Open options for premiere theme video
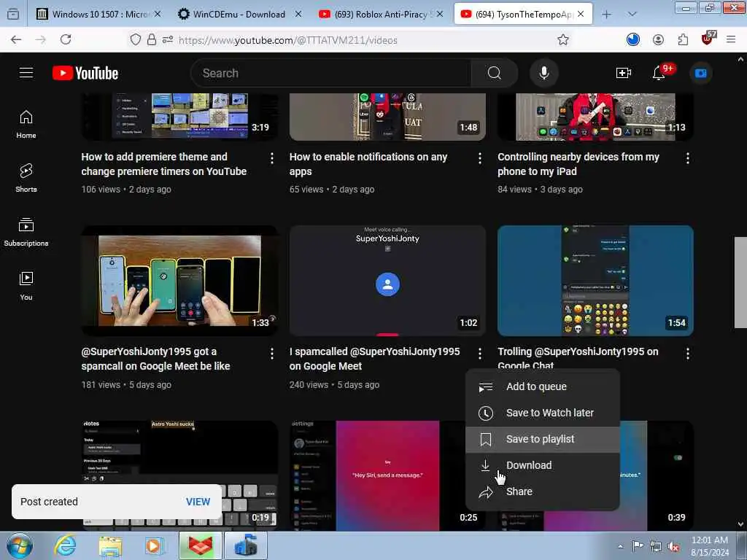Image resolution: width=747 pixels, height=560 pixels. [271, 158]
